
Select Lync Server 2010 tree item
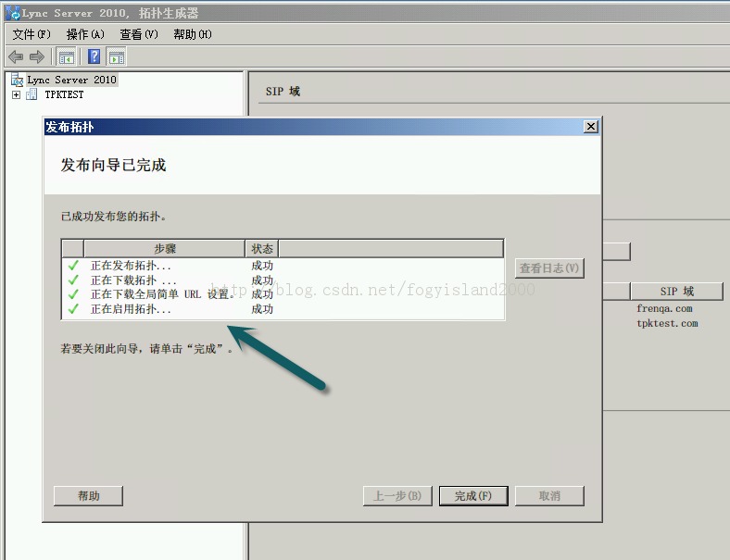tap(71, 80)
